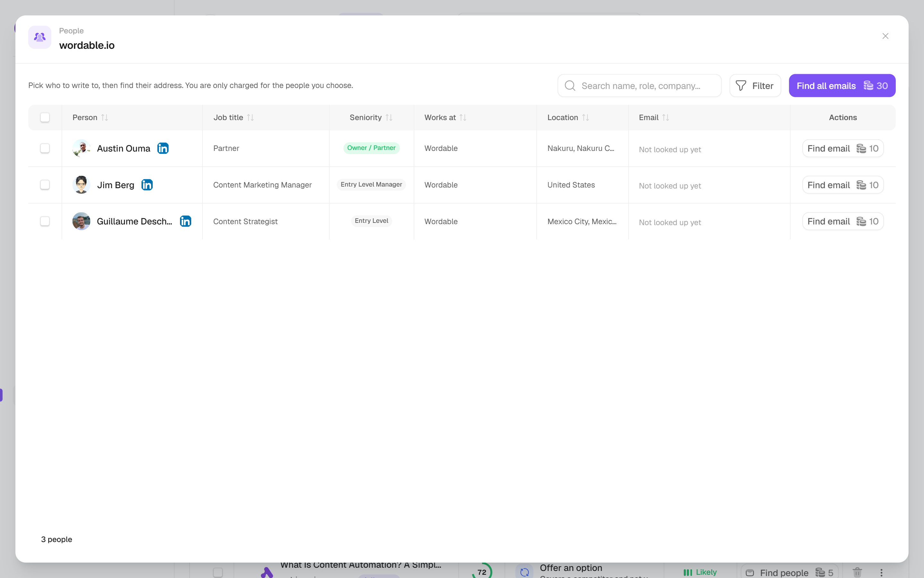Select the Austin Ouma row checkbox
This screenshot has width=924, height=578.
45,148
